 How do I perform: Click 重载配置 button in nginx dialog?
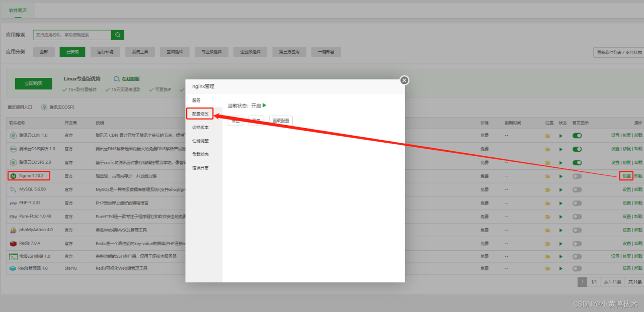coord(281,121)
